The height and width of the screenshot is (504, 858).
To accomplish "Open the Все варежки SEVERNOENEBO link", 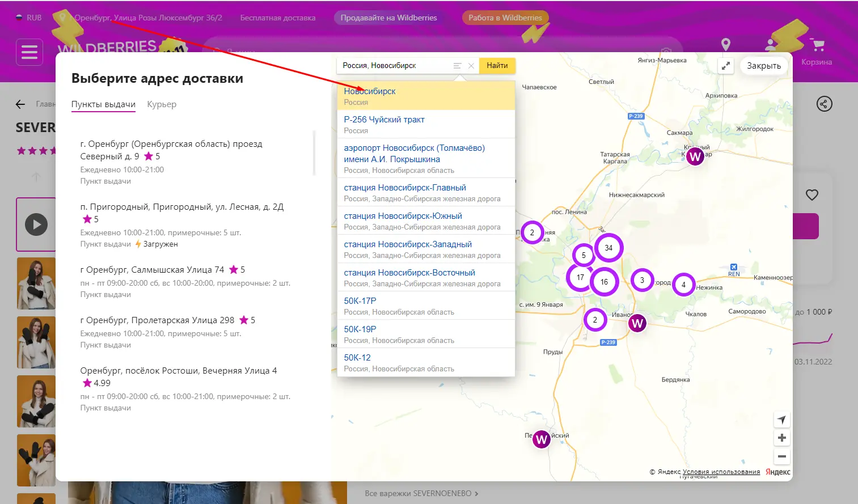I will tap(421, 493).
